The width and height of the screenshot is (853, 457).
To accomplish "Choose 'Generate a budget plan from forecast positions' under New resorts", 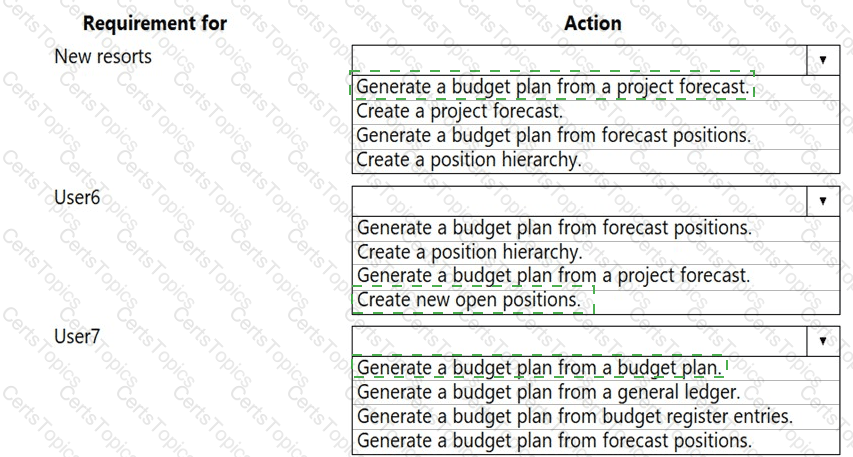I will pyautogui.click(x=552, y=135).
